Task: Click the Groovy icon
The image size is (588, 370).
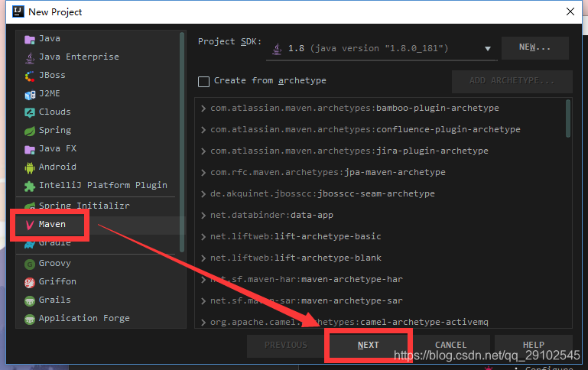Action: pyautogui.click(x=30, y=264)
